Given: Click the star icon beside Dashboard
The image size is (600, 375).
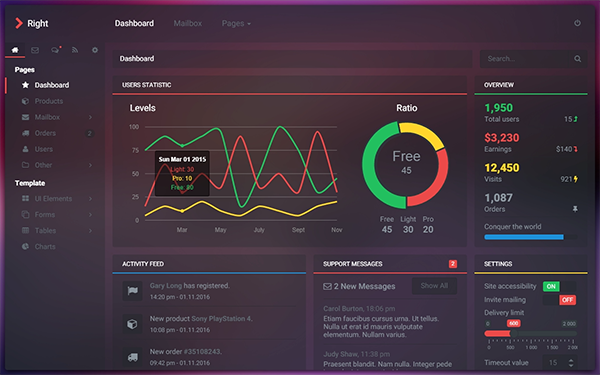Looking at the screenshot, I should (25, 85).
